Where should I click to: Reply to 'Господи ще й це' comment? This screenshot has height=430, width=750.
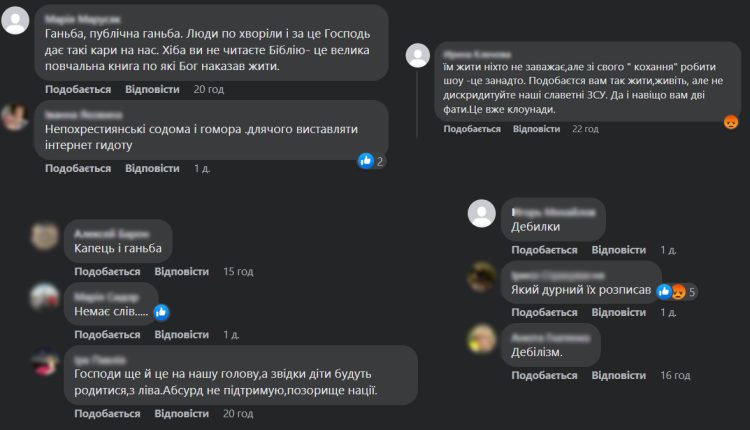coord(181,414)
